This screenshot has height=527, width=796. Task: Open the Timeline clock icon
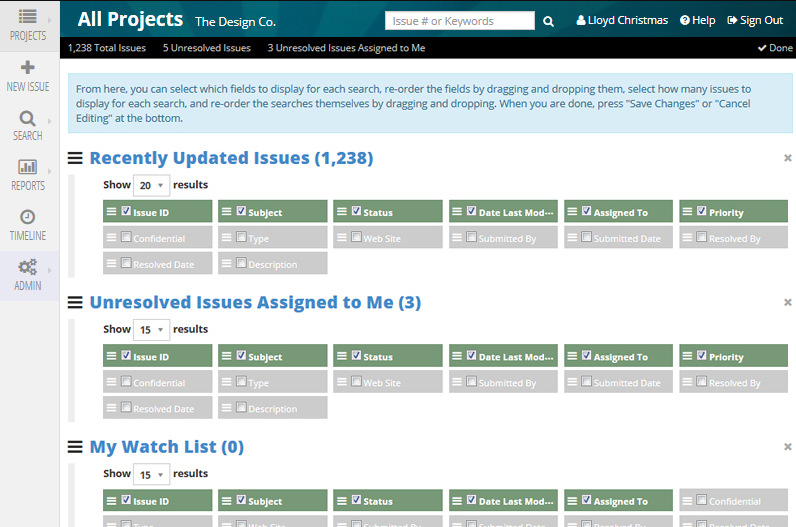27,218
